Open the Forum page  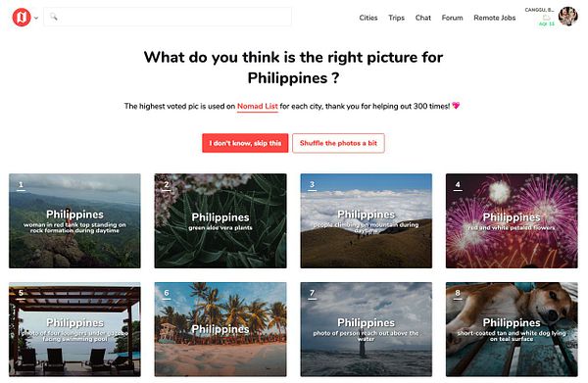point(452,18)
